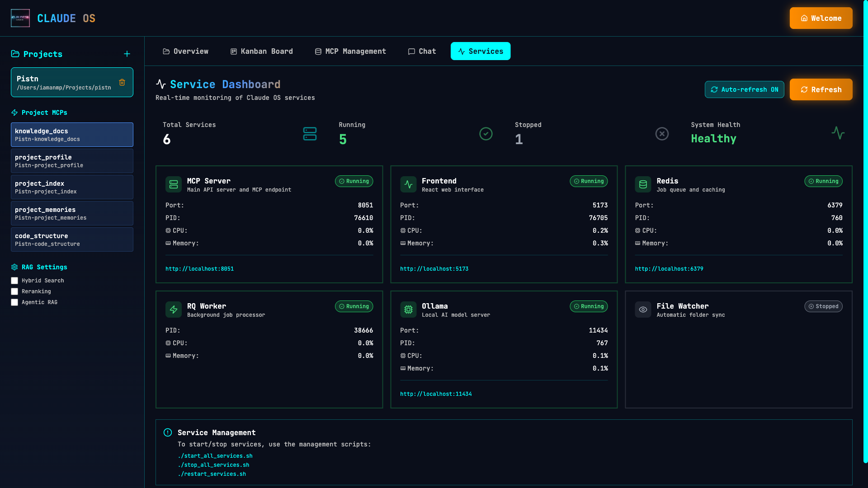
Task: Click the orange Refresh button
Action: click(821, 89)
